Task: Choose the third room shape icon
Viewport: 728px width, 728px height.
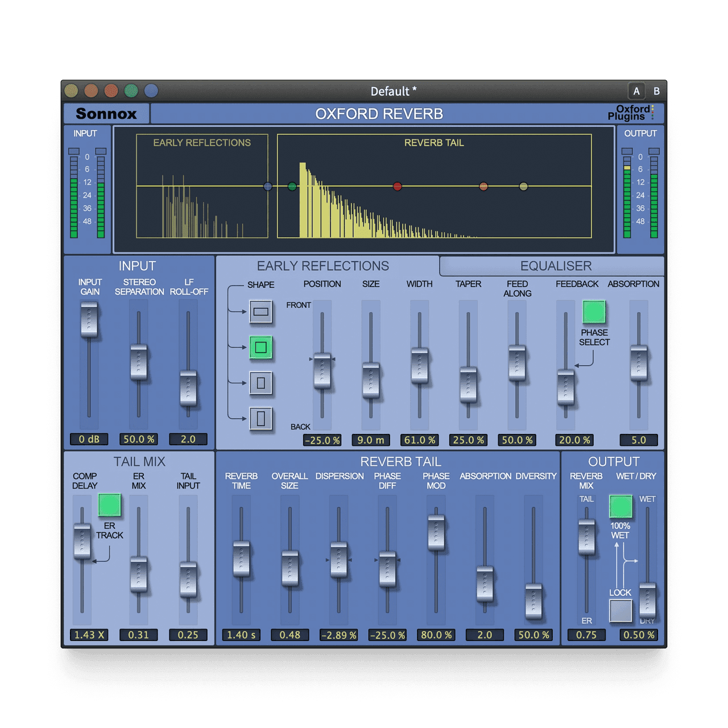Action: click(x=260, y=383)
